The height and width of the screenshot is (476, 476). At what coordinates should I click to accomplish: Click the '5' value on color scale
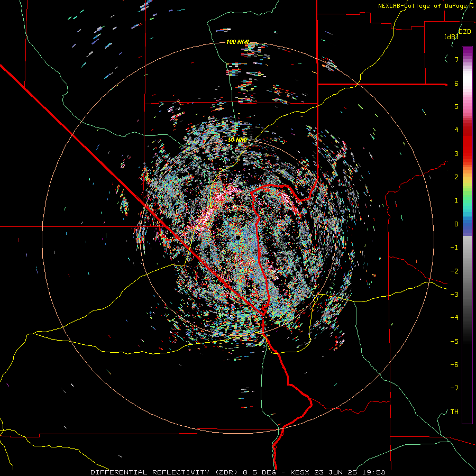456,106
